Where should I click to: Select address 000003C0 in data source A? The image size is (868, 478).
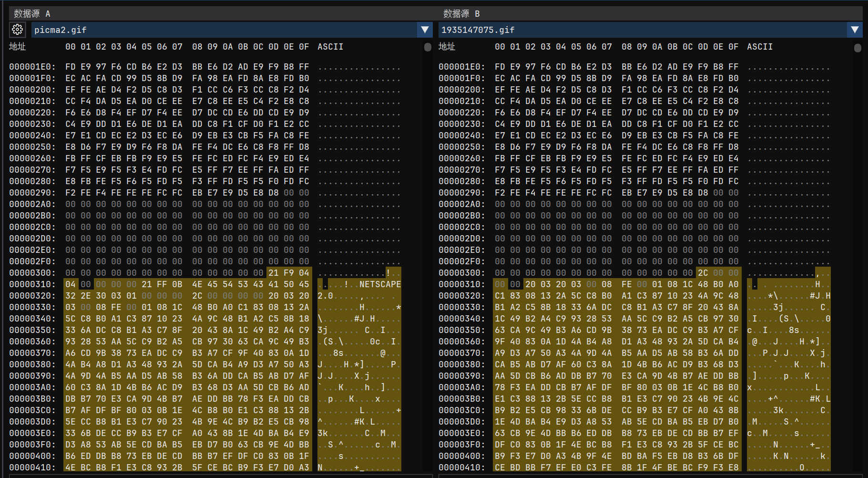point(32,410)
